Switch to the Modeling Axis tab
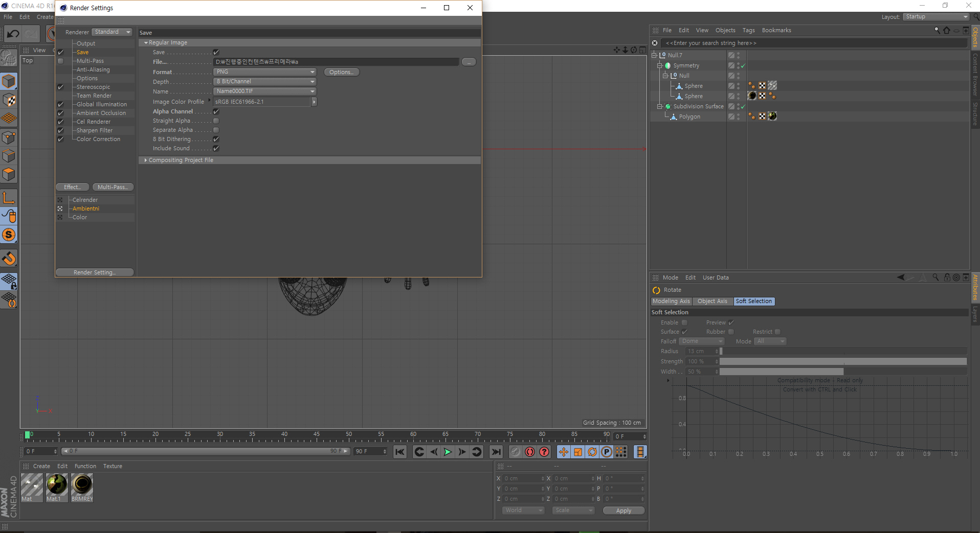The height and width of the screenshot is (533, 980). tap(671, 301)
